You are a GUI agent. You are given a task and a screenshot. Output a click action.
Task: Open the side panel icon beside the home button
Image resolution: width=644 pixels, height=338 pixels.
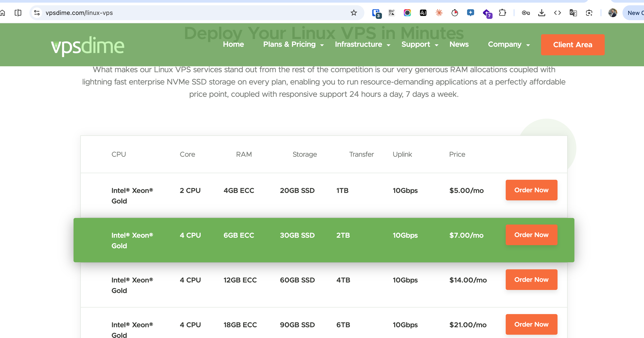tap(18, 13)
